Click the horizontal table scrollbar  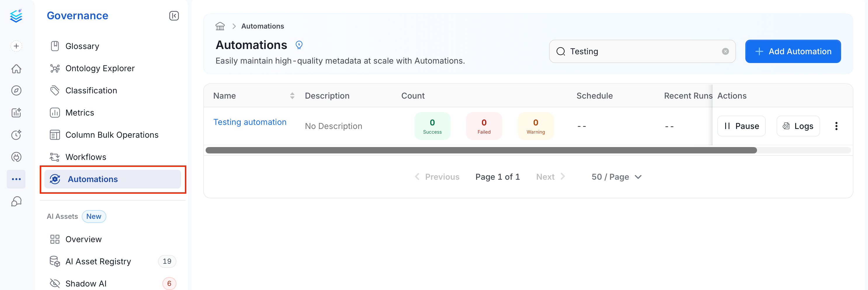[x=481, y=150]
